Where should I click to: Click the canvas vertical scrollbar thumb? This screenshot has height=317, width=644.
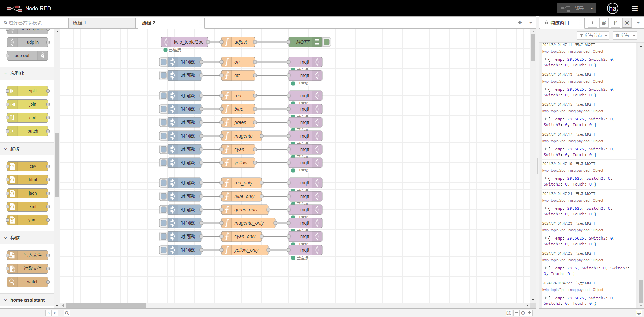coord(533,48)
